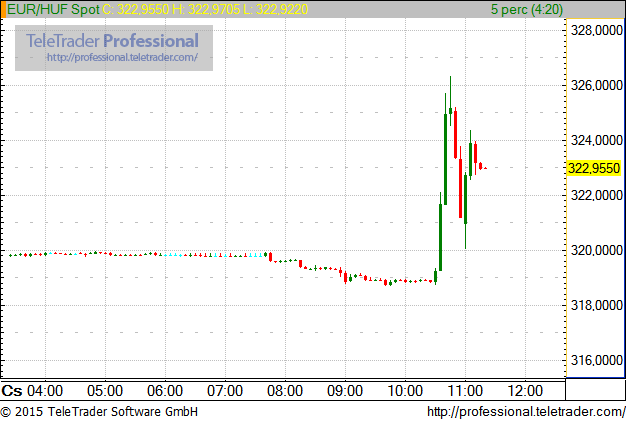Click the highlighted 322,9550 current price tag
The height and width of the screenshot is (421, 626).
coord(594,168)
